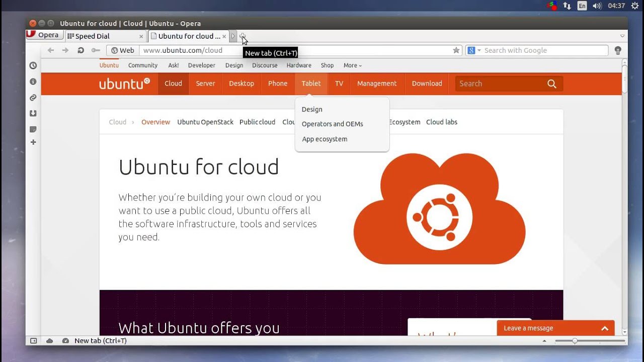This screenshot has height=362, width=644.
Task: Click the Web security badge
Action: click(x=123, y=50)
